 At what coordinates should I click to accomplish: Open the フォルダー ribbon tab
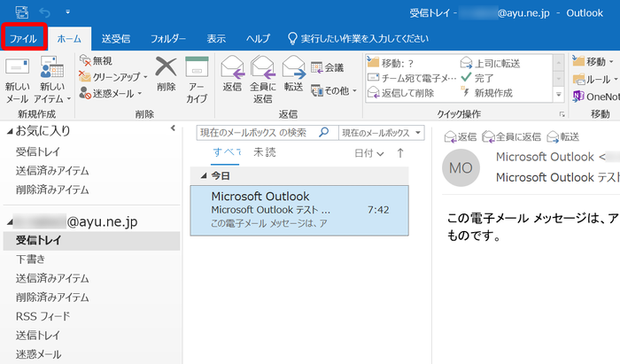(x=168, y=39)
